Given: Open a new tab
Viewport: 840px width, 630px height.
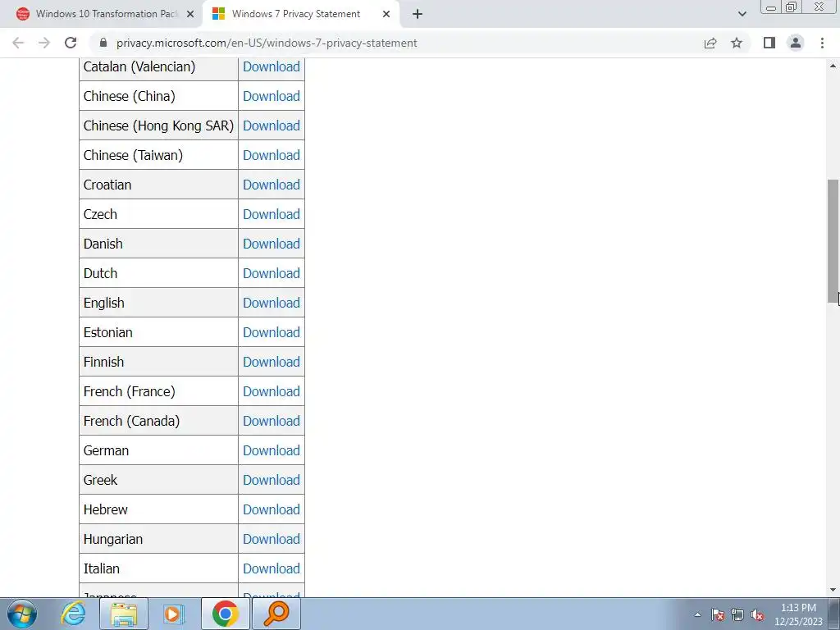Looking at the screenshot, I should 418,14.
